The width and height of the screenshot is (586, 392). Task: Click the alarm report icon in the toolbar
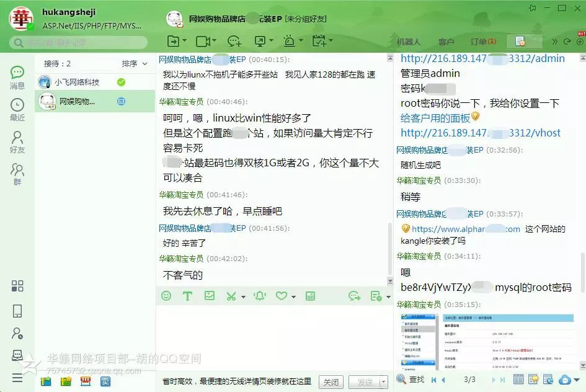pos(289,41)
